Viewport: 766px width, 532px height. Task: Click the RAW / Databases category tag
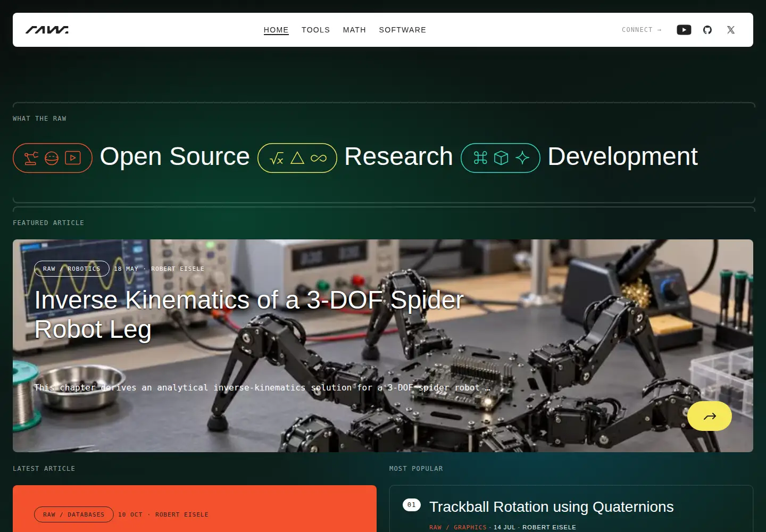tap(74, 514)
